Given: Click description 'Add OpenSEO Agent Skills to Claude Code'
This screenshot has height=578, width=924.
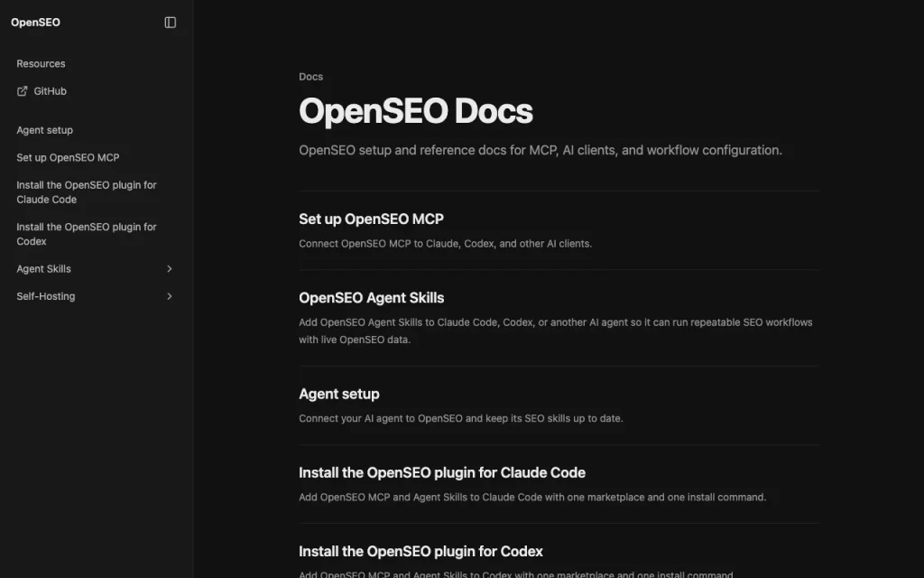Looking at the screenshot, I should (556, 331).
